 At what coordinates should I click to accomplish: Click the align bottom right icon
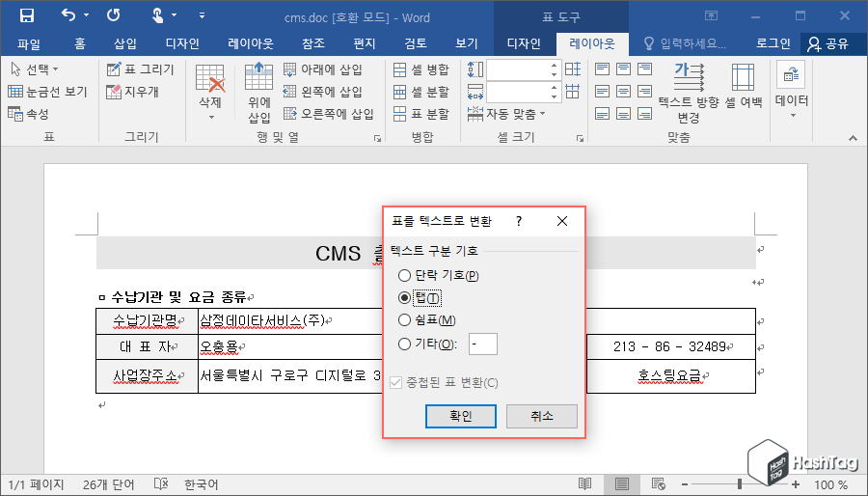[x=644, y=114]
